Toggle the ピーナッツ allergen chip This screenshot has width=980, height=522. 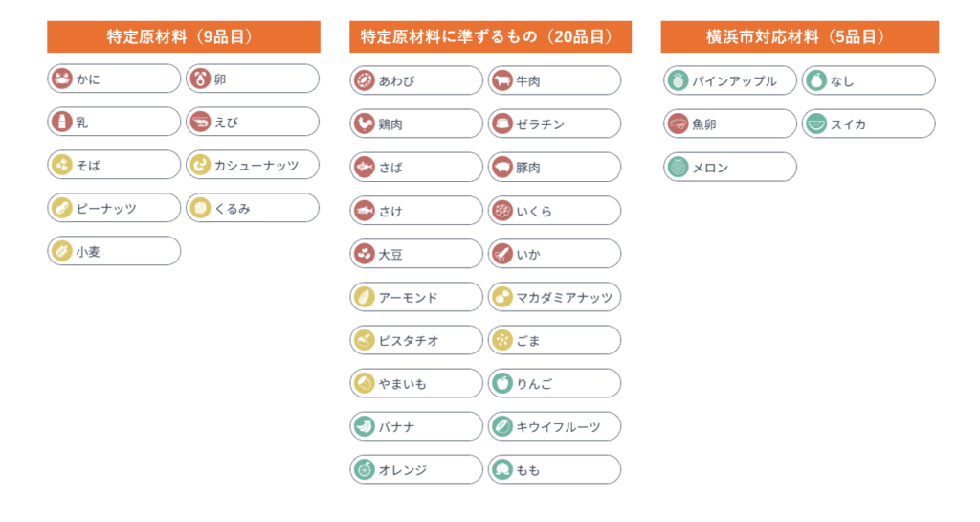[x=114, y=208]
